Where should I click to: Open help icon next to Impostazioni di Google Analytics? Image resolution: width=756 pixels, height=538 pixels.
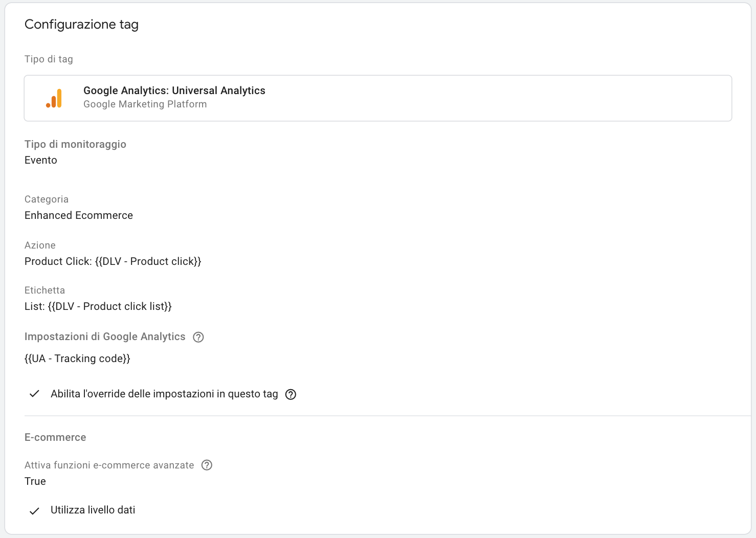point(198,337)
